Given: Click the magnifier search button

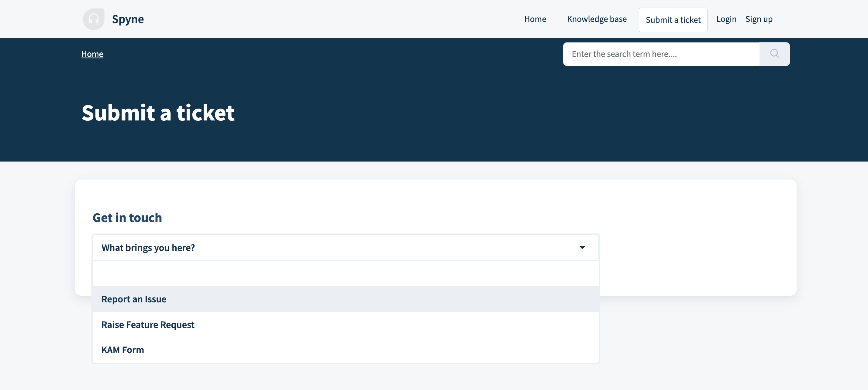Looking at the screenshot, I should (x=774, y=54).
